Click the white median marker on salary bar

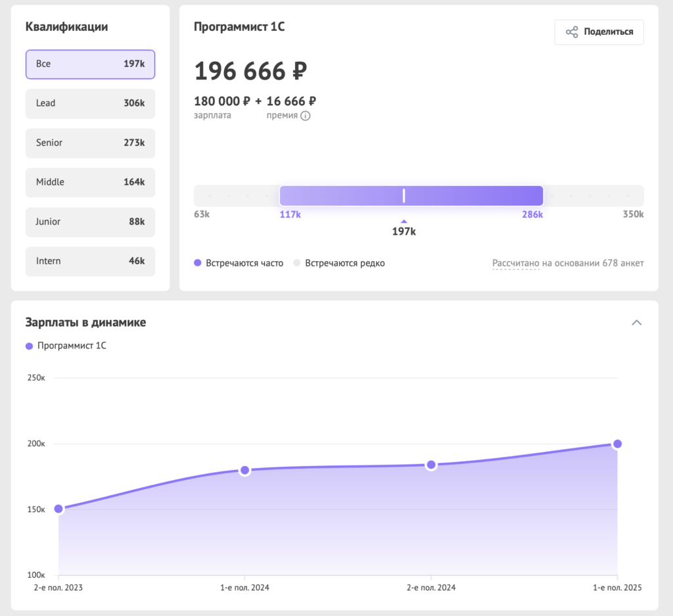(404, 195)
